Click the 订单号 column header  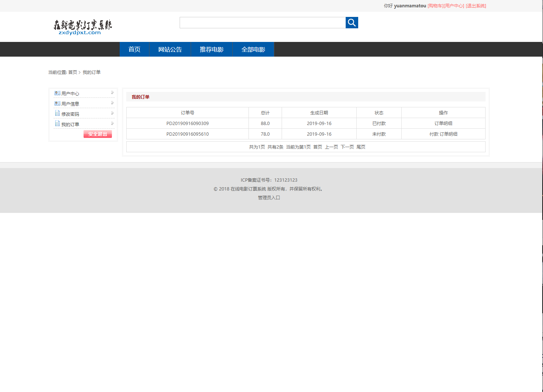(187, 113)
